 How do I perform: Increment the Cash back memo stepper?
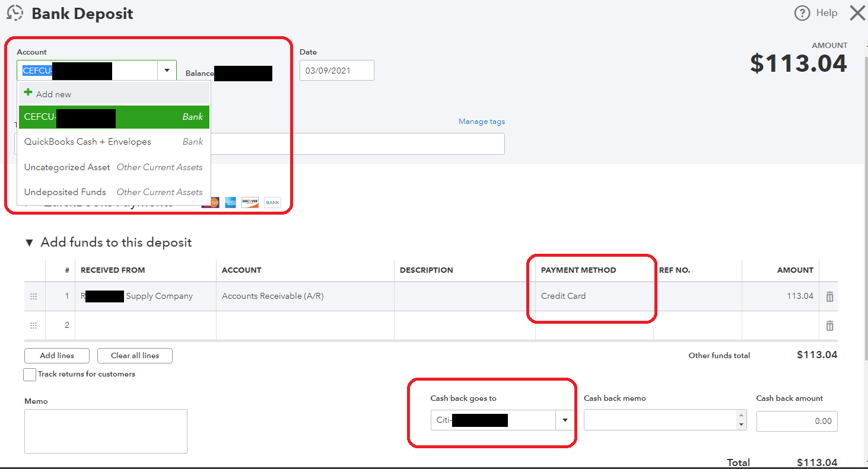(x=742, y=417)
